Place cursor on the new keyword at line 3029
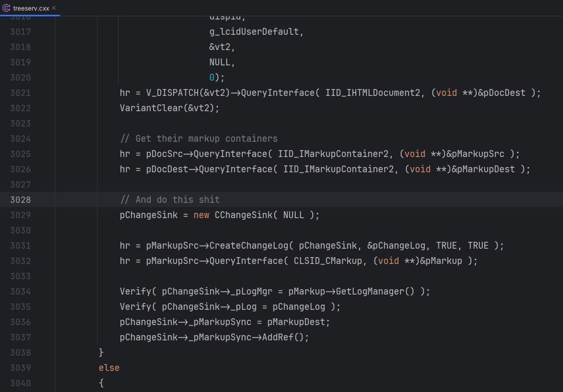The width and height of the screenshot is (563, 392). [x=201, y=214]
